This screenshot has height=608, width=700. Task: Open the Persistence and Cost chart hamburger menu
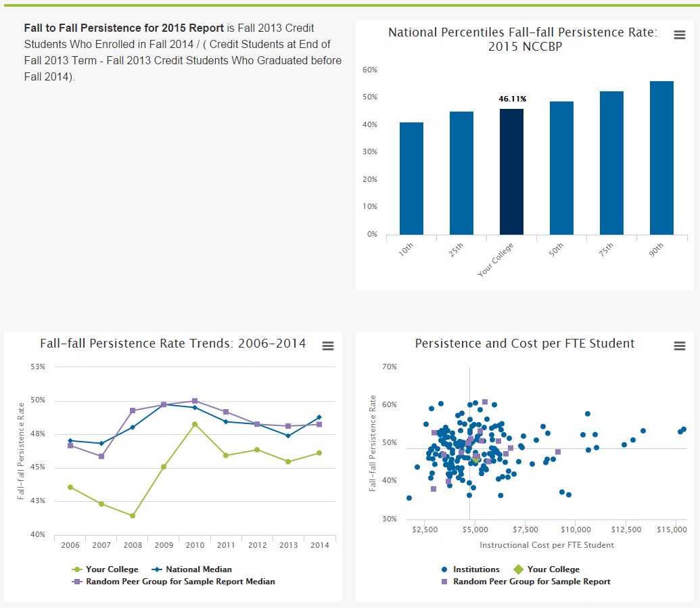tap(680, 346)
